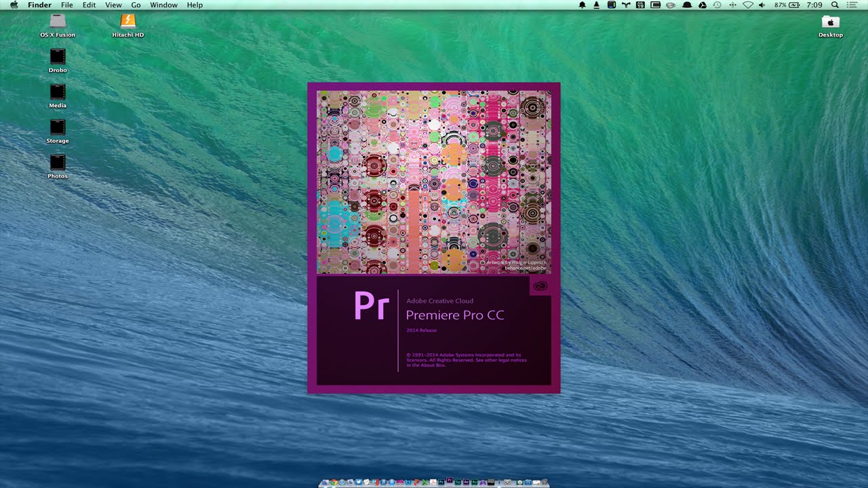Open the Window menu
Viewport: 868px width, 488px height.
163,5
